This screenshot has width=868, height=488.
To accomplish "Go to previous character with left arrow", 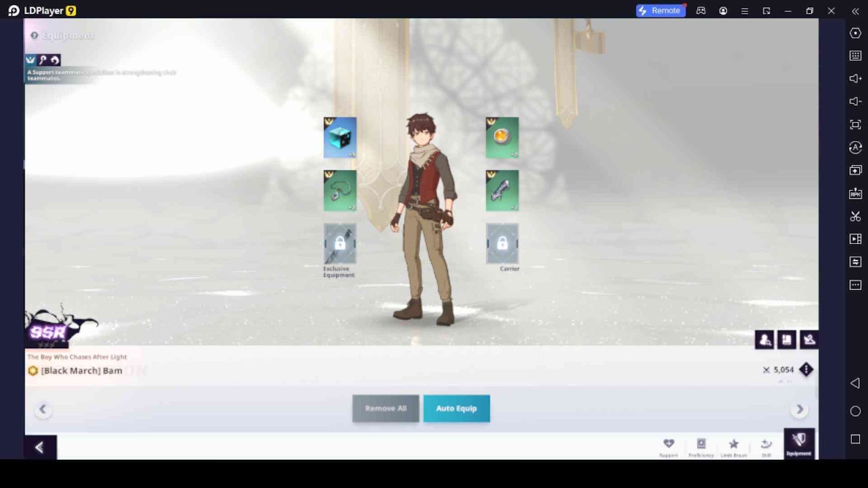I will (43, 409).
